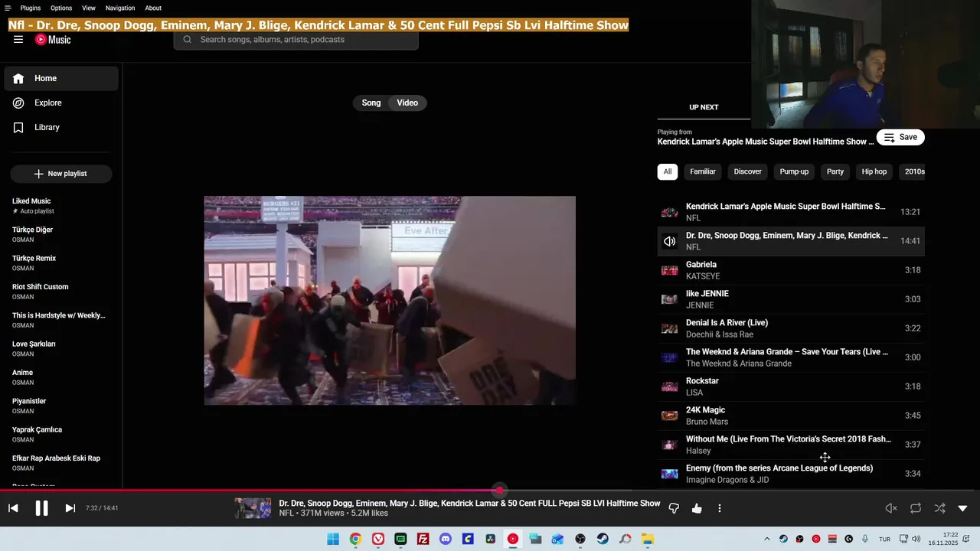980x551 pixels.
Task: Dislike the current song
Action: click(x=674, y=508)
